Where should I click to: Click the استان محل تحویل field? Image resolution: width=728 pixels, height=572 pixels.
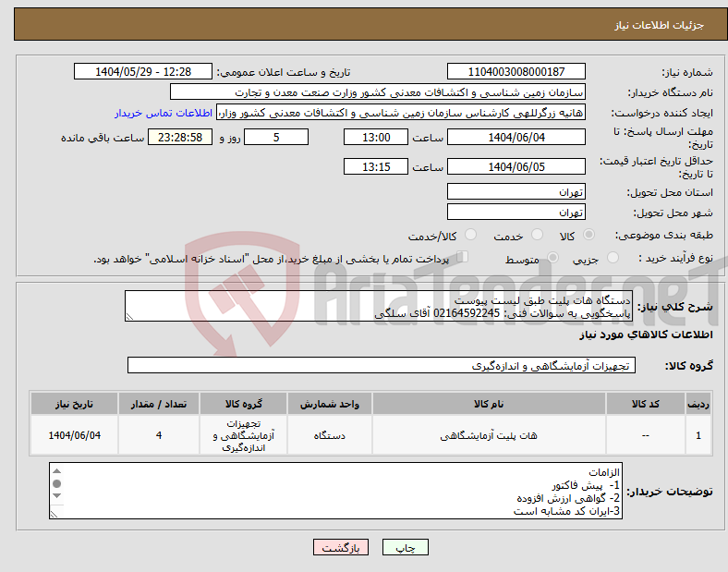pyautogui.click(x=516, y=192)
